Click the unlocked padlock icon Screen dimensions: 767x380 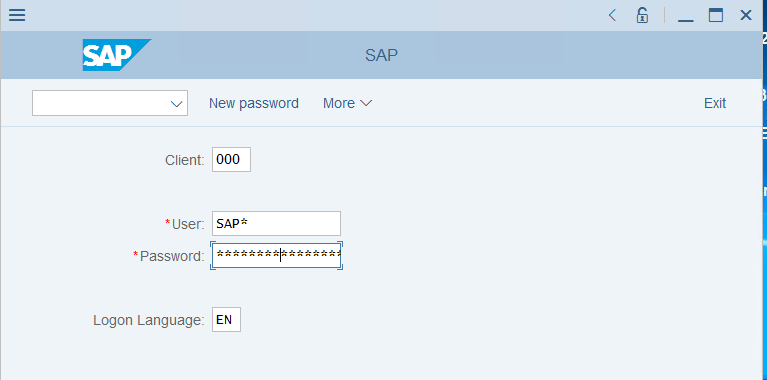[642, 15]
